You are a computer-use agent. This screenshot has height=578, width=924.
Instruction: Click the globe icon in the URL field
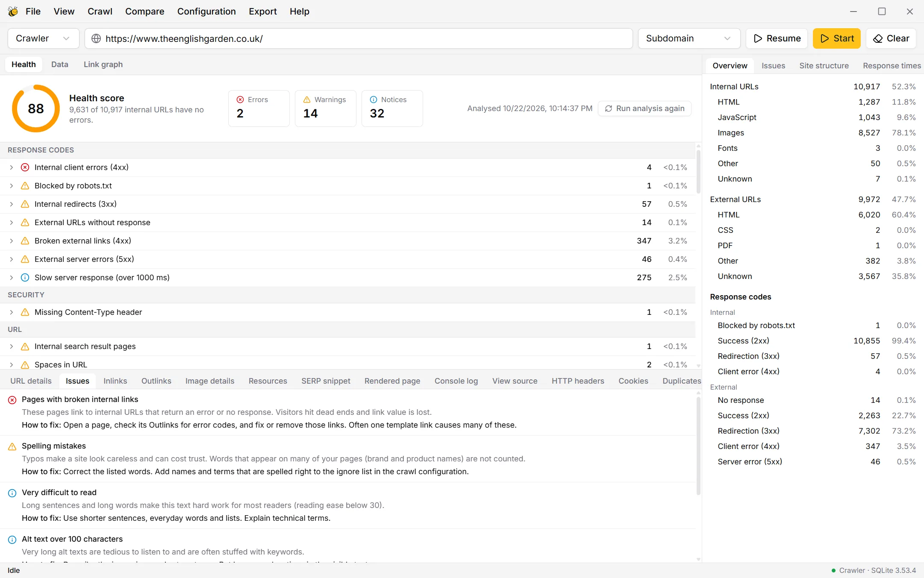pos(96,38)
